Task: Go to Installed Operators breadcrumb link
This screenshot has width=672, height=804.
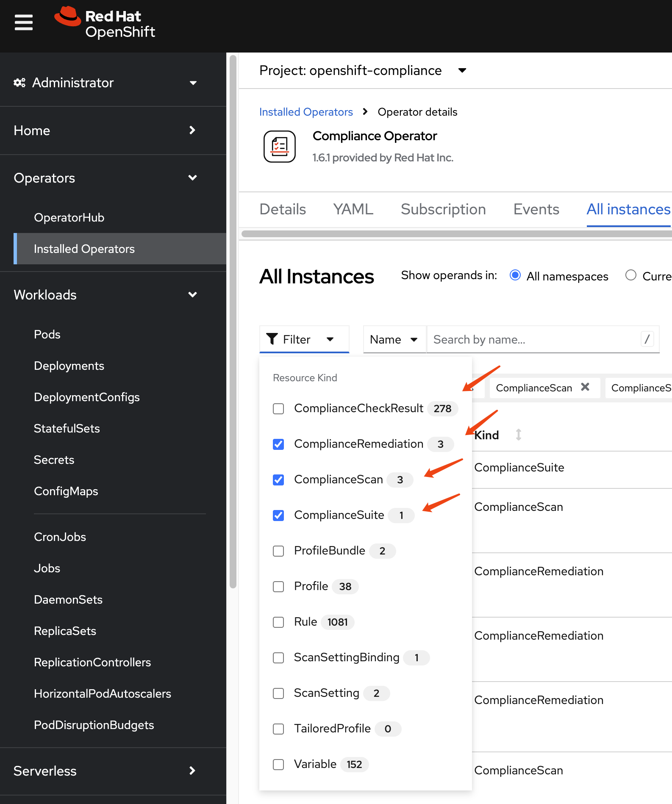Action: click(x=306, y=112)
